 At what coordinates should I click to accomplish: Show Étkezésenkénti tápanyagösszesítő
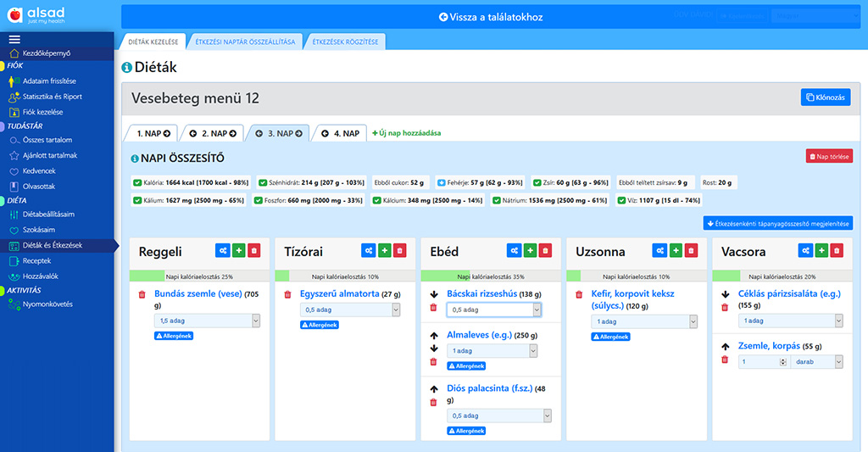(x=778, y=224)
